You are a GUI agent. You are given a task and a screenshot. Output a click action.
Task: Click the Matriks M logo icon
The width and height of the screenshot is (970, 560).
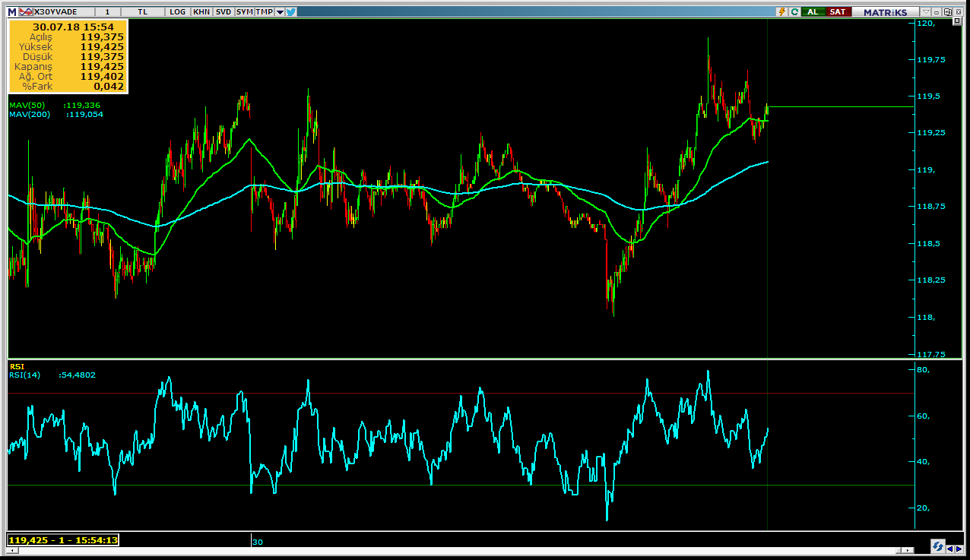point(12,12)
